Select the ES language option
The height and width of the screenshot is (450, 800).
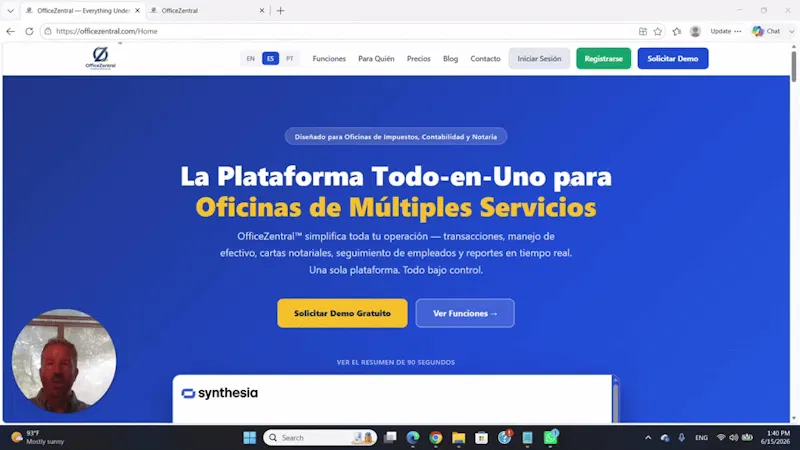(270, 59)
